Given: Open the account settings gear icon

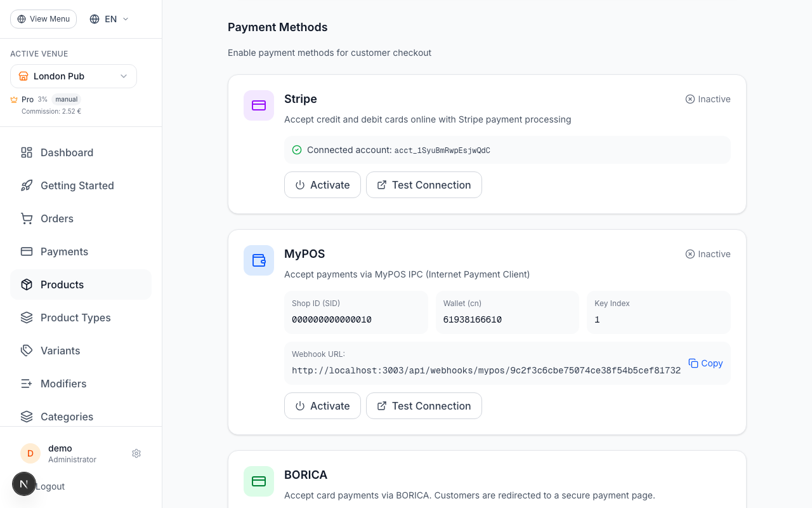Looking at the screenshot, I should click(x=136, y=453).
